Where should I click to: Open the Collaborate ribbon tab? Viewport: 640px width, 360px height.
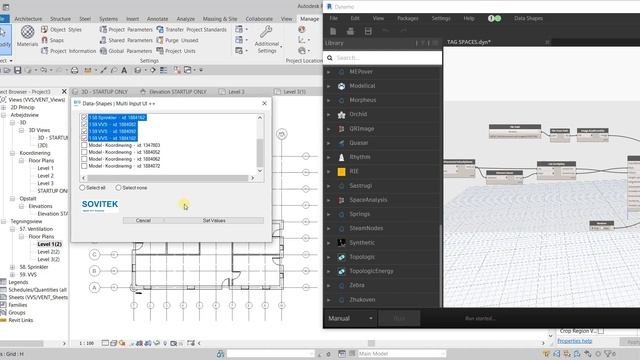[x=259, y=19]
